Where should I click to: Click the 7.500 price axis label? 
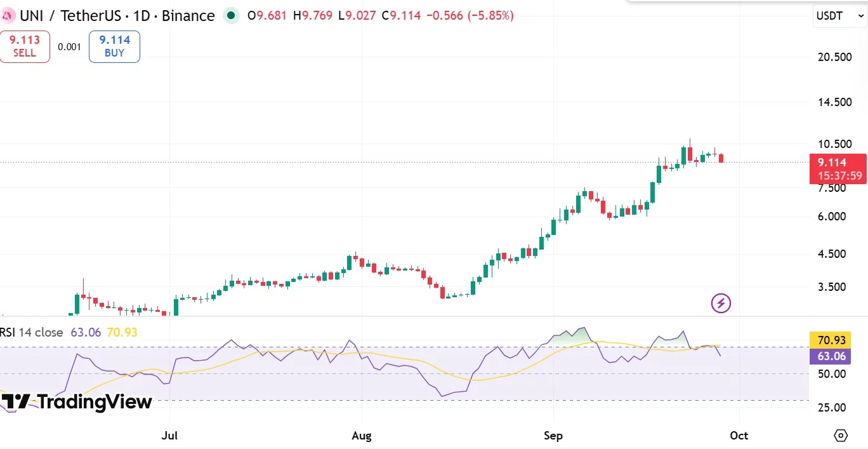pos(832,188)
